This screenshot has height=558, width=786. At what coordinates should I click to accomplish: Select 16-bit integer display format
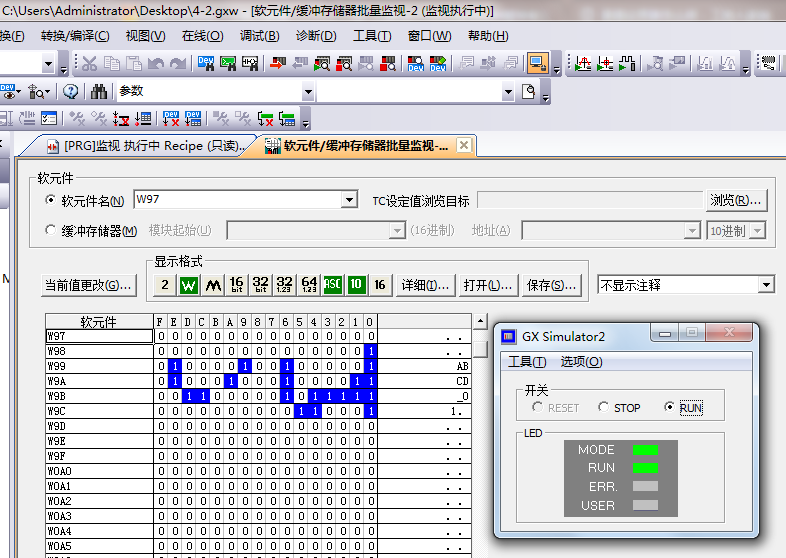[236, 285]
